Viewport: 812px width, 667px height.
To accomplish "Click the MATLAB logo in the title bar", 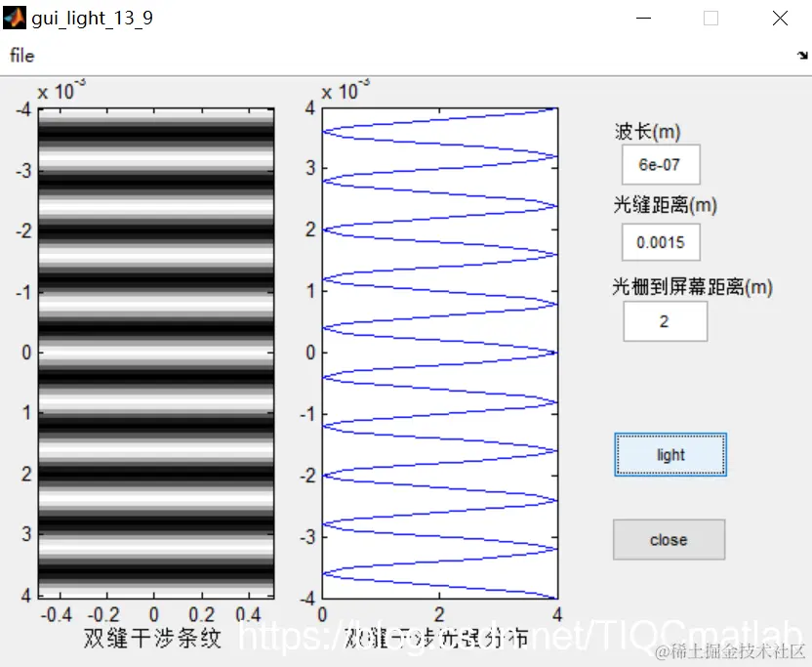I will point(14,17).
